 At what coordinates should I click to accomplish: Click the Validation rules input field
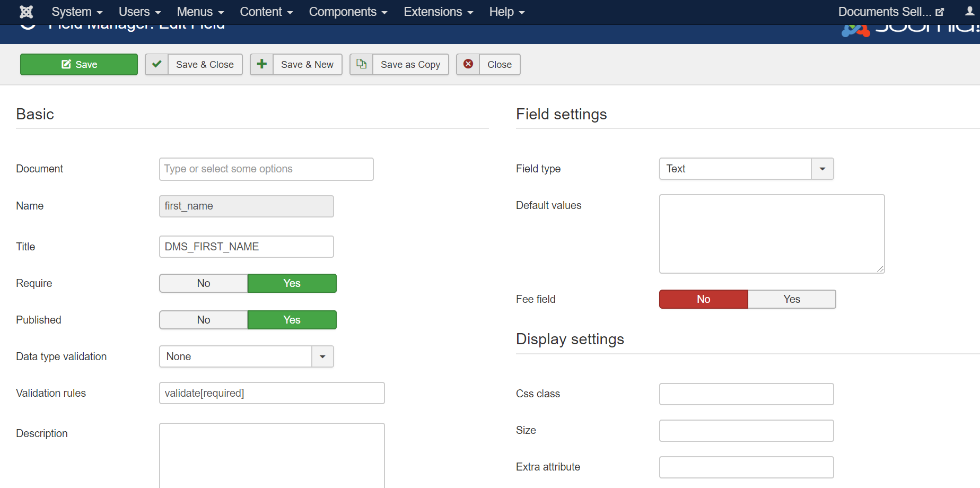272,393
